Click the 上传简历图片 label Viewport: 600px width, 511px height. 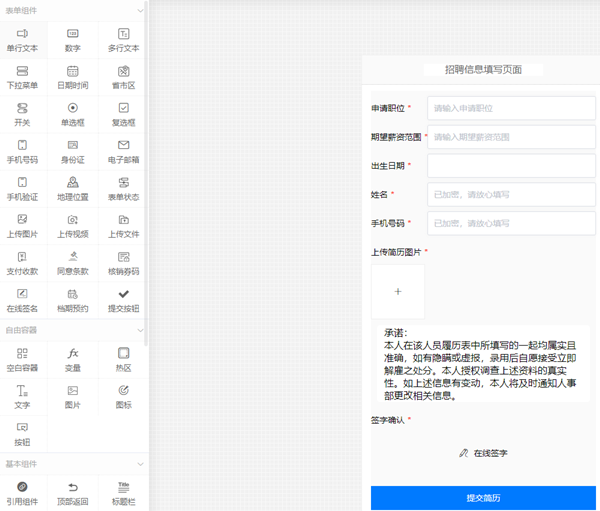click(396, 252)
